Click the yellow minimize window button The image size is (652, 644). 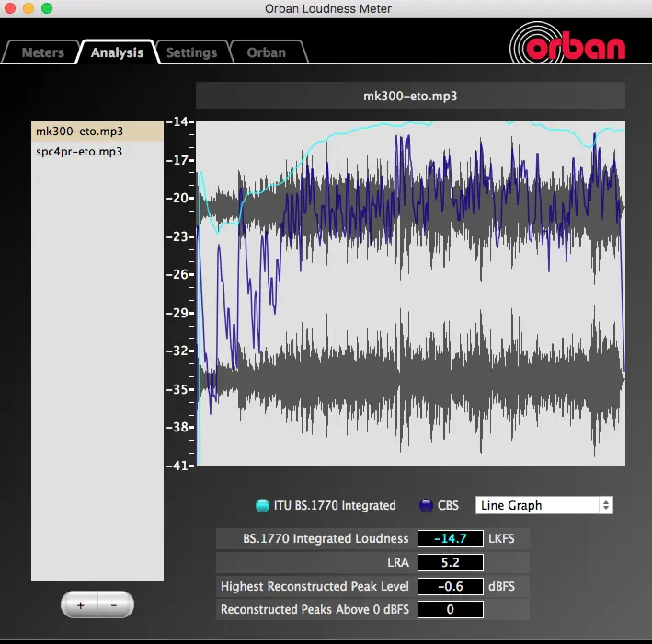tap(29, 9)
